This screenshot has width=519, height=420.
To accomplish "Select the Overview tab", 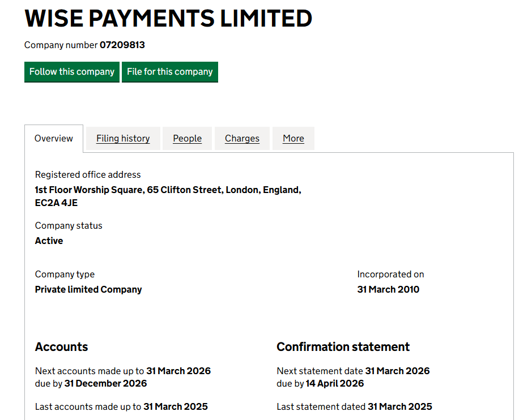I will 54,138.
